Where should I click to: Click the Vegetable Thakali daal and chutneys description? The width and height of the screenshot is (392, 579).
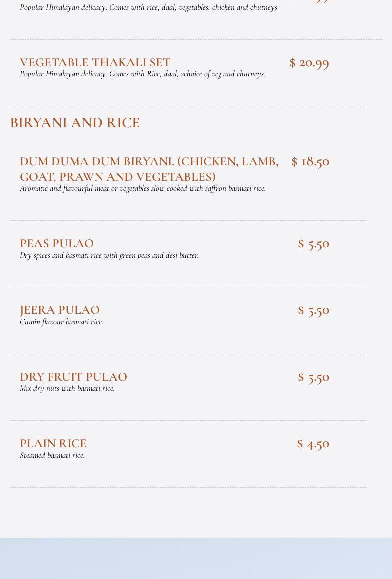point(142,74)
